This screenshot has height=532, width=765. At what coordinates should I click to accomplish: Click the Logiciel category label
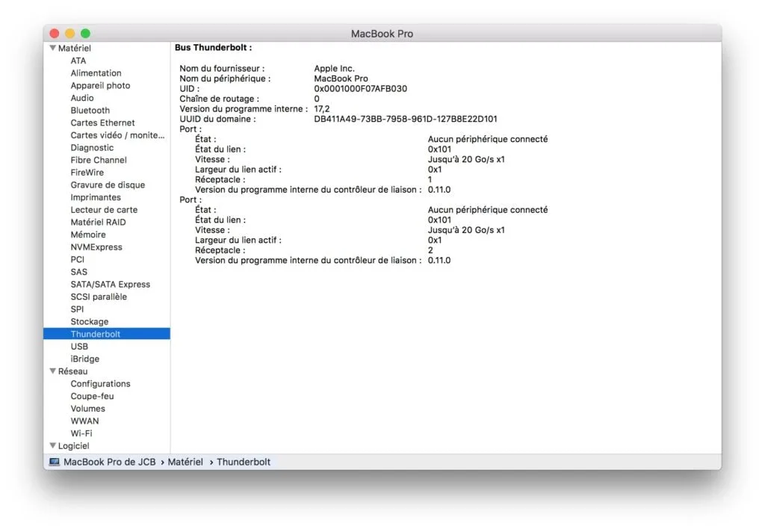tap(74, 446)
